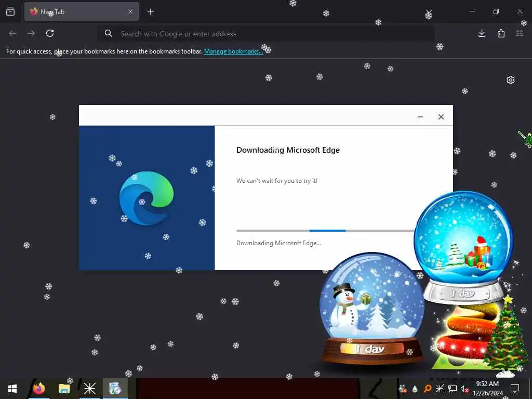Click the snowflake icon in system tray

point(440,389)
